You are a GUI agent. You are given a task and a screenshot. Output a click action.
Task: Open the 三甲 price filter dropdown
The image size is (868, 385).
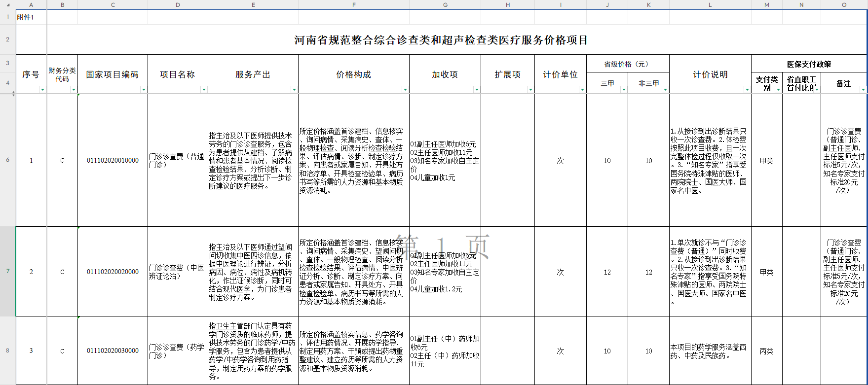click(x=624, y=89)
